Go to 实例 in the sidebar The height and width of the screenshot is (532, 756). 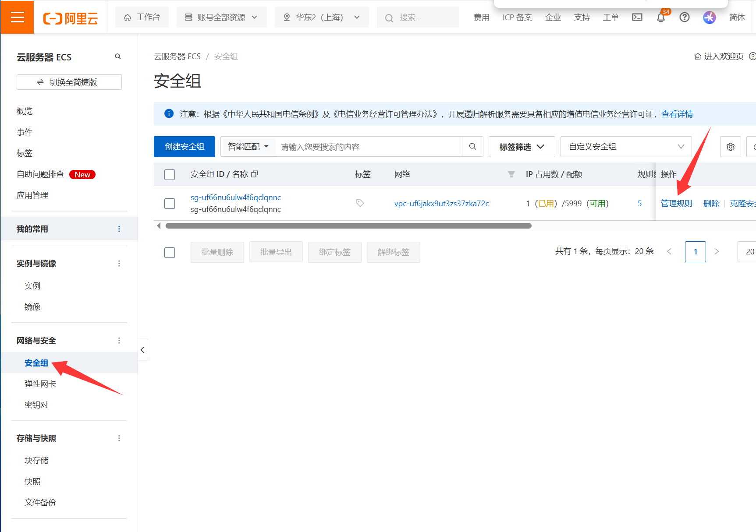tap(32, 286)
